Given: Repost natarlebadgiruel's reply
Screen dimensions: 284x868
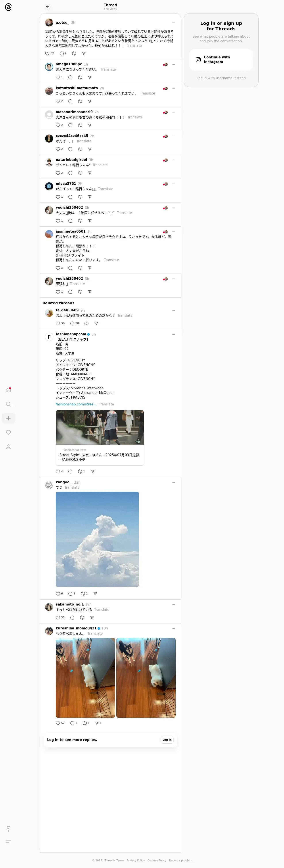Looking at the screenshot, I should (x=80, y=173).
